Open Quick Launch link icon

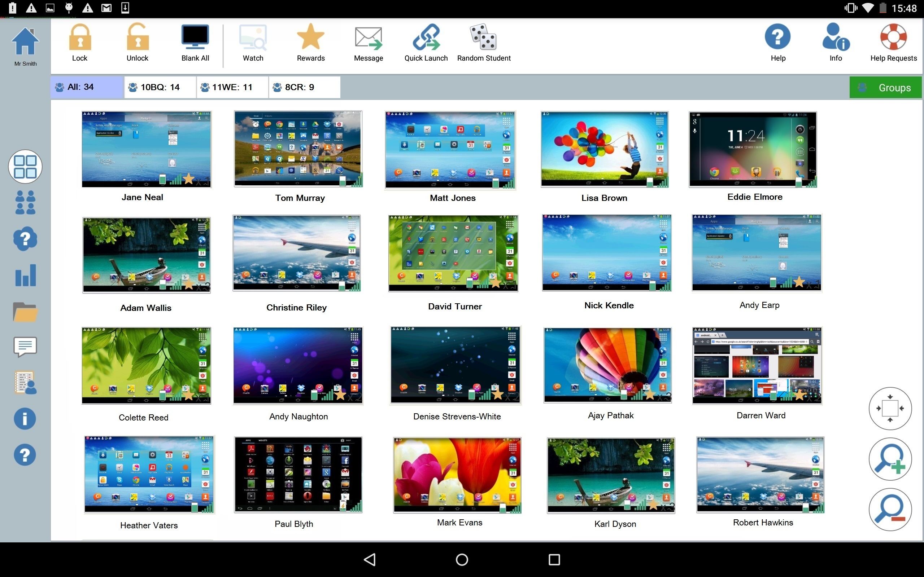coord(426,38)
